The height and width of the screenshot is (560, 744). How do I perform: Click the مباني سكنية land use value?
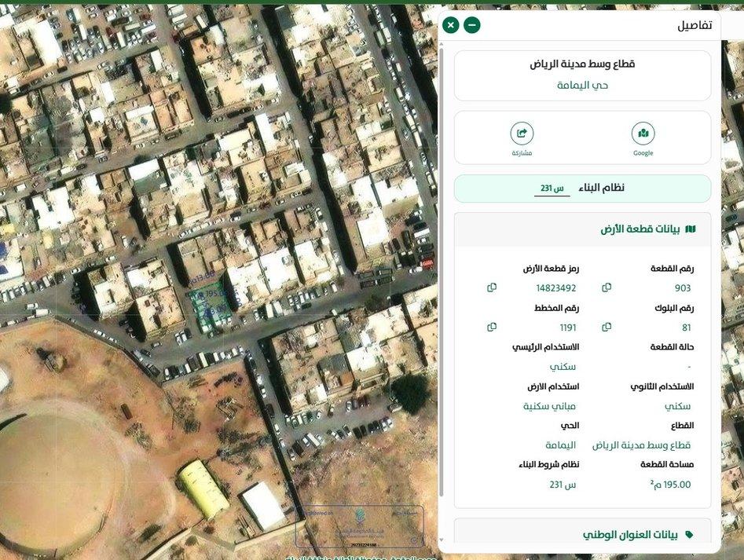click(x=551, y=406)
